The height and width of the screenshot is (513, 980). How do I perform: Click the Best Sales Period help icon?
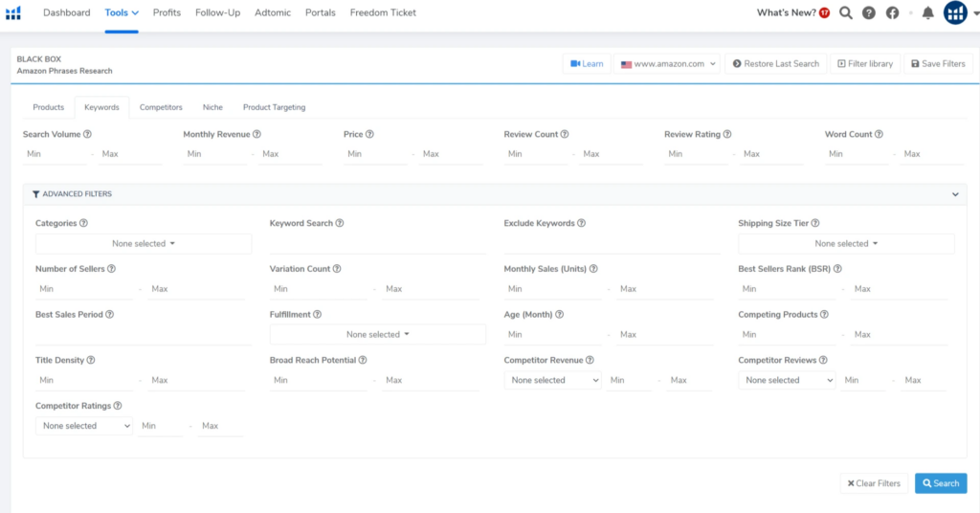coord(109,314)
